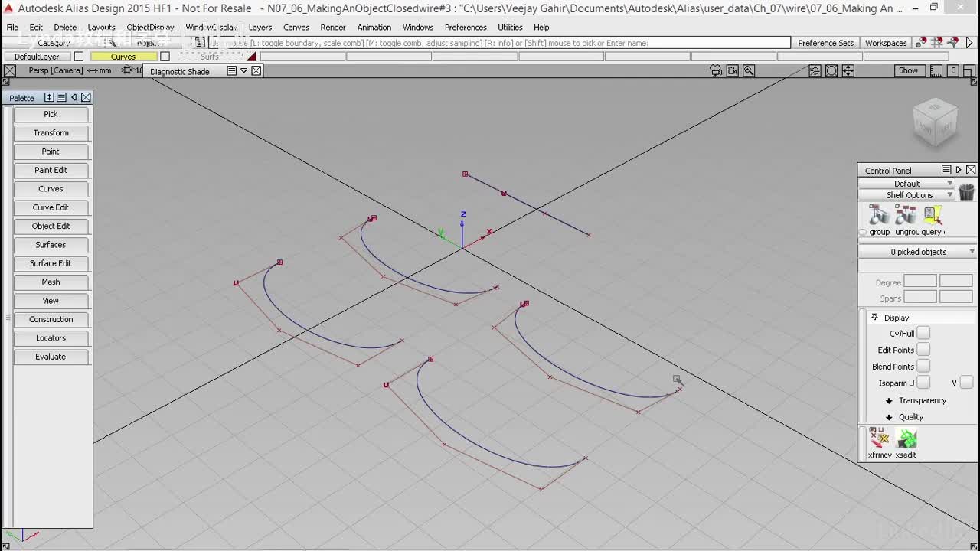Open the Canvas menu

pyautogui.click(x=296, y=27)
